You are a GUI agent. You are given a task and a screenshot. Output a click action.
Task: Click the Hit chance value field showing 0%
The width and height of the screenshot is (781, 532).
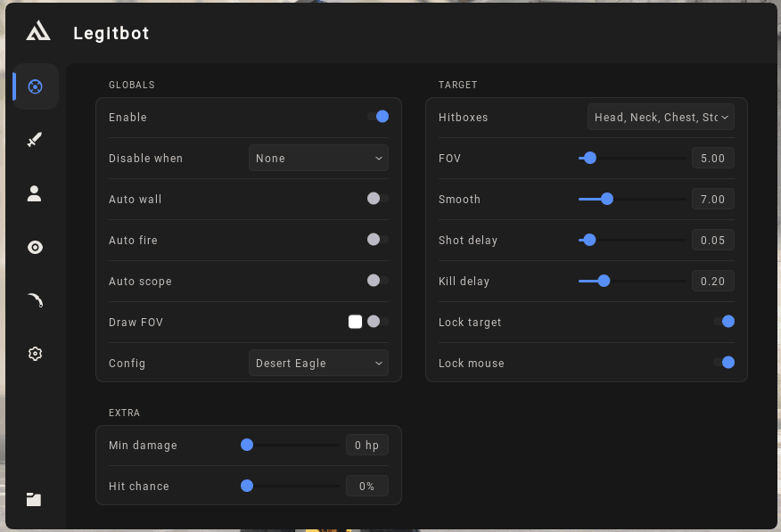[x=367, y=487]
